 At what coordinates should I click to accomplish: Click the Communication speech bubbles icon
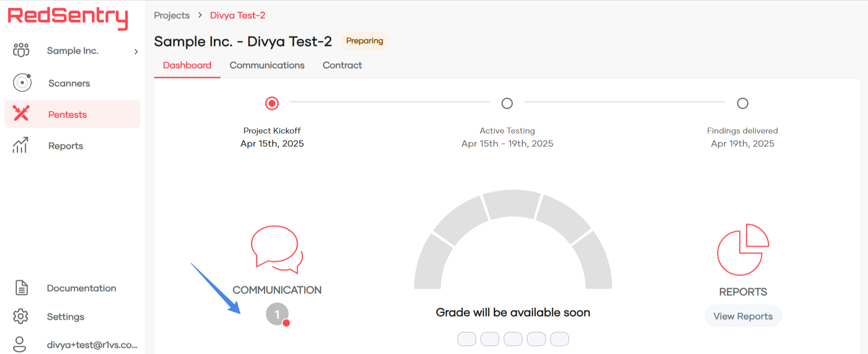(x=276, y=249)
